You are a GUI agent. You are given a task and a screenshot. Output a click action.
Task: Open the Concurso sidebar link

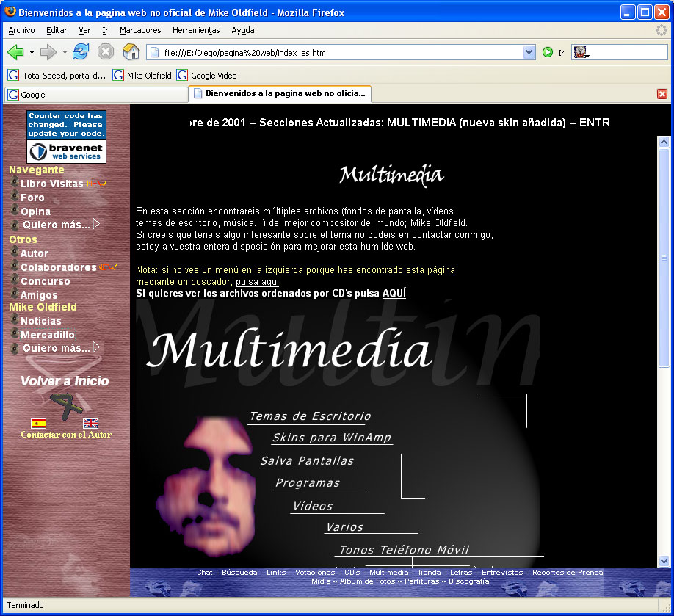click(x=45, y=281)
